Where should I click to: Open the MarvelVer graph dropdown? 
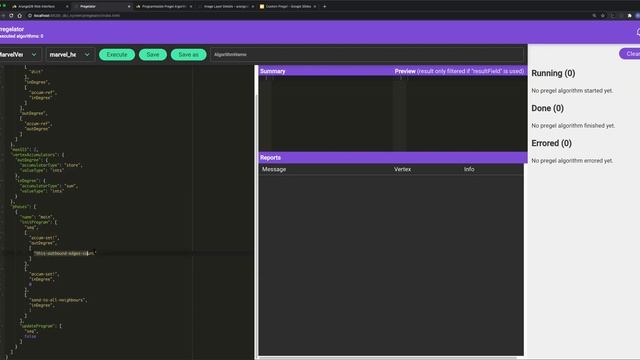[x=20, y=54]
